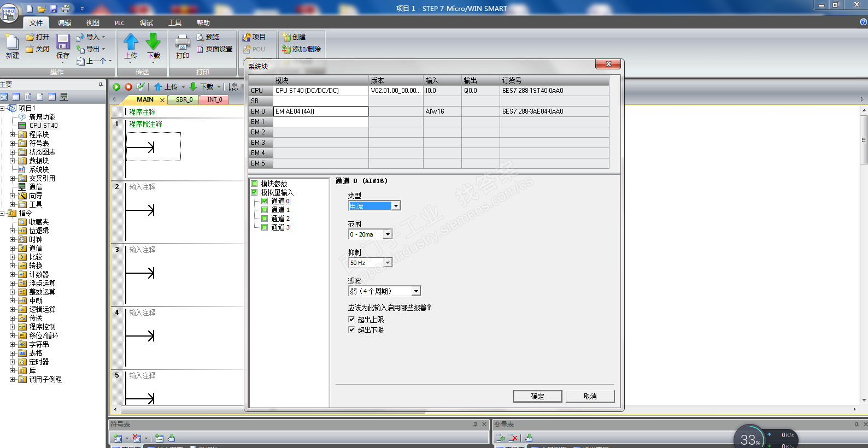
Task: Open Page Setup (页面设置)
Action: (214, 49)
